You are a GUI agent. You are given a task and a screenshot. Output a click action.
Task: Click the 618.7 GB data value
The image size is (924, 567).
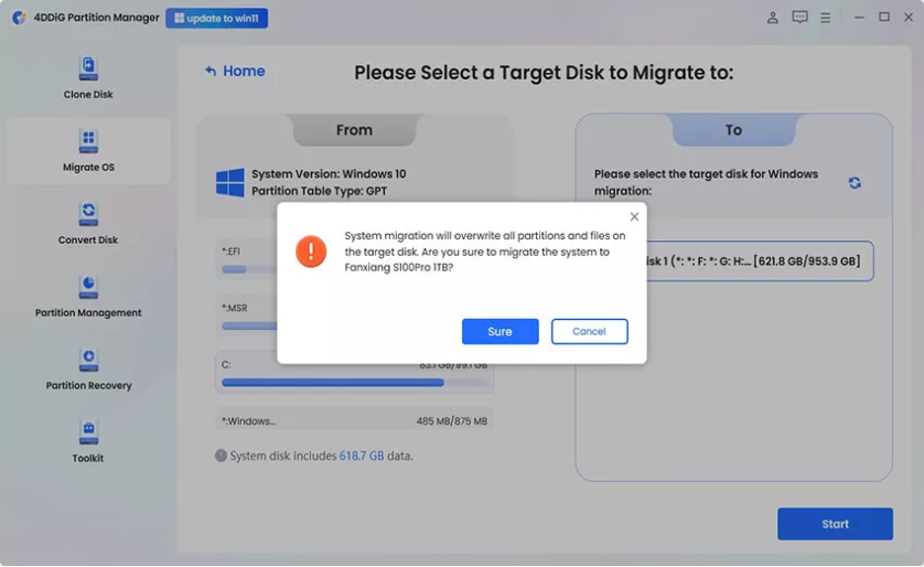361,455
